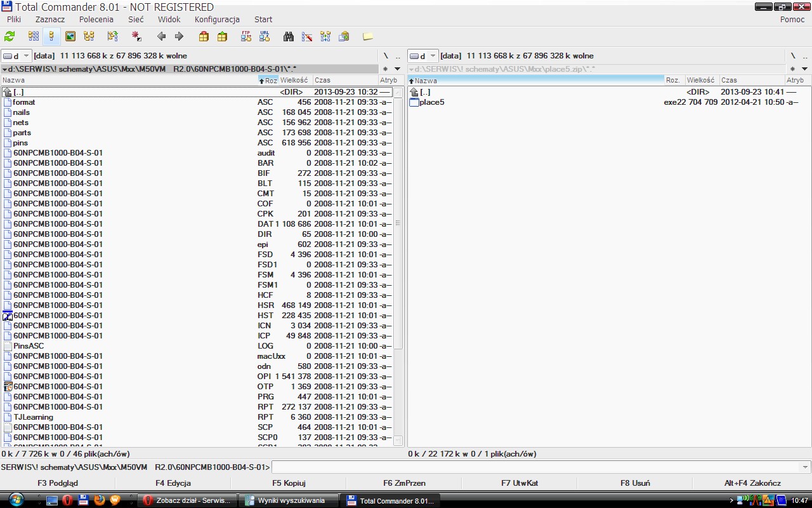Toggle thumbnail view mode button

click(70, 37)
